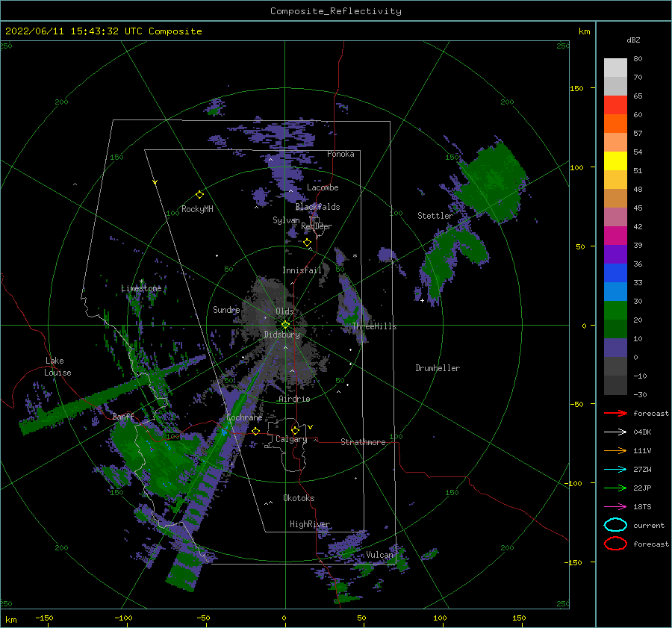Click the Stettler label
The height and width of the screenshot is (628, 672).
435,216
